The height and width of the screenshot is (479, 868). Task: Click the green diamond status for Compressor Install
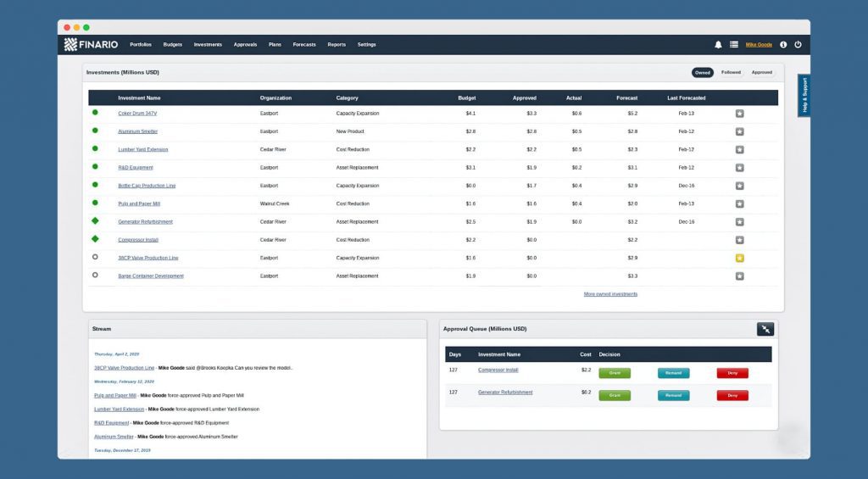click(x=95, y=239)
